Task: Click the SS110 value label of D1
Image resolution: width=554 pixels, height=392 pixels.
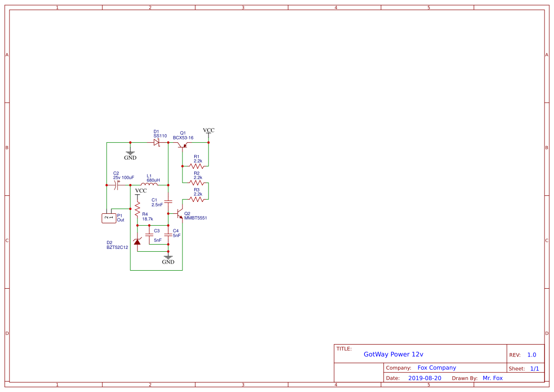Action: (x=160, y=136)
